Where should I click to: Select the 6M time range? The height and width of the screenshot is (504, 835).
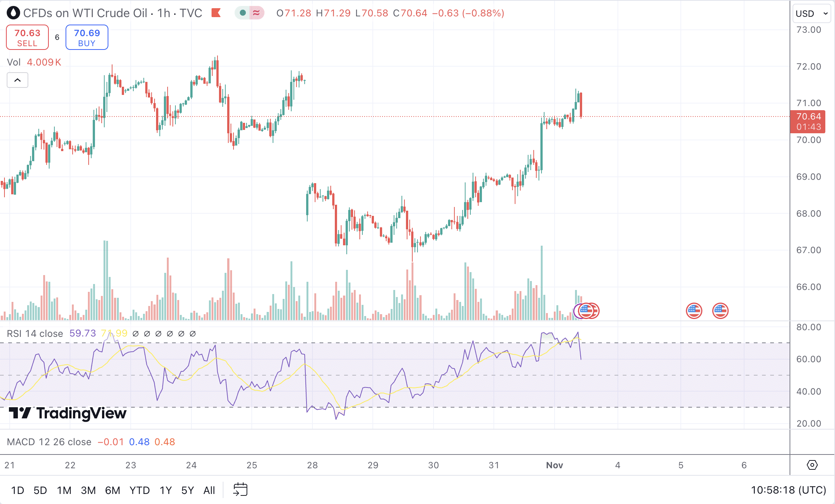(112, 490)
